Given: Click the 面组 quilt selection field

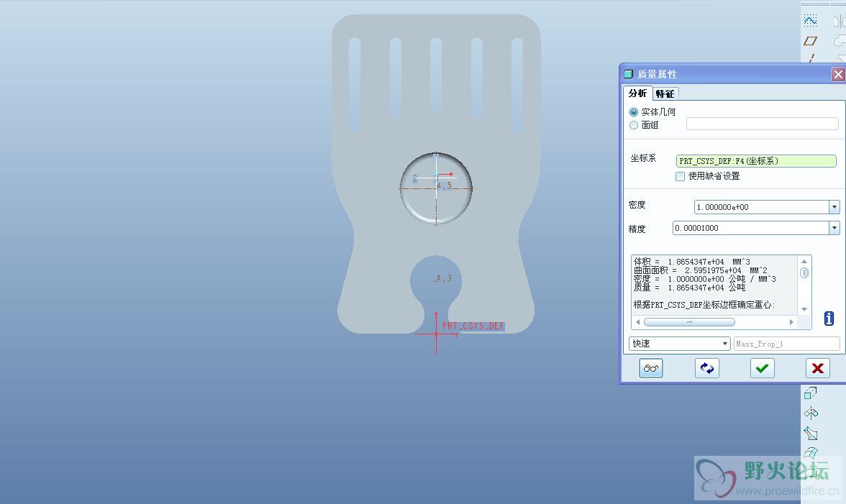Looking at the screenshot, I should pos(763,124).
